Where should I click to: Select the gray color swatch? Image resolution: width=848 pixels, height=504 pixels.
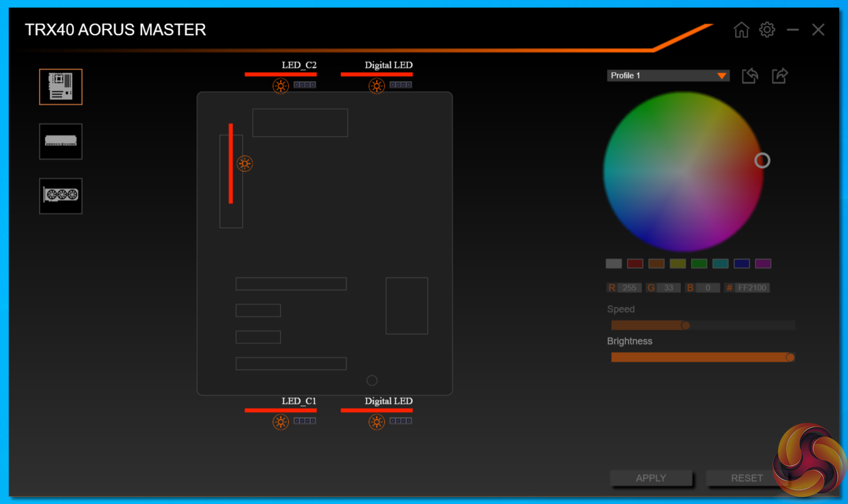[614, 263]
